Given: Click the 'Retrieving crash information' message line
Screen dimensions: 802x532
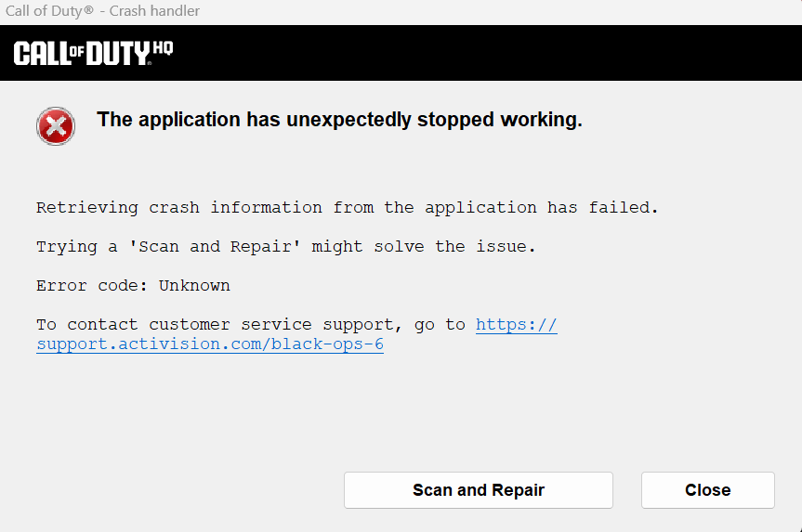Looking at the screenshot, I should pyautogui.click(x=347, y=207).
